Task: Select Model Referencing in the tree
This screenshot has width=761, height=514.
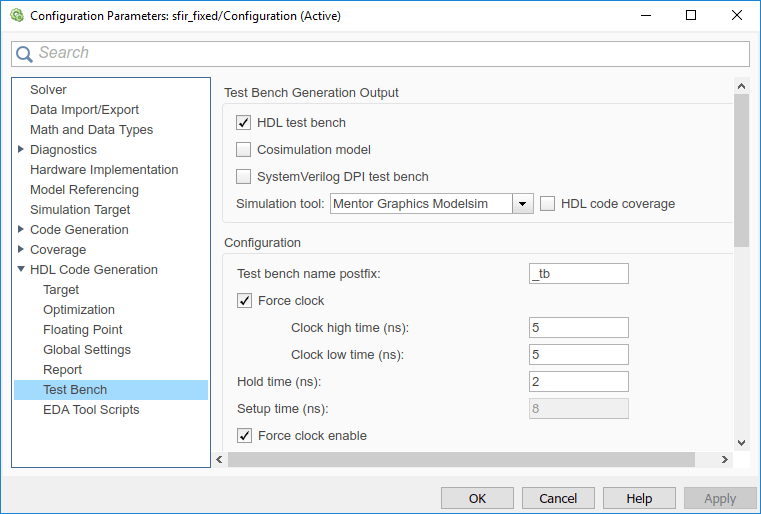Action: click(84, 190)
